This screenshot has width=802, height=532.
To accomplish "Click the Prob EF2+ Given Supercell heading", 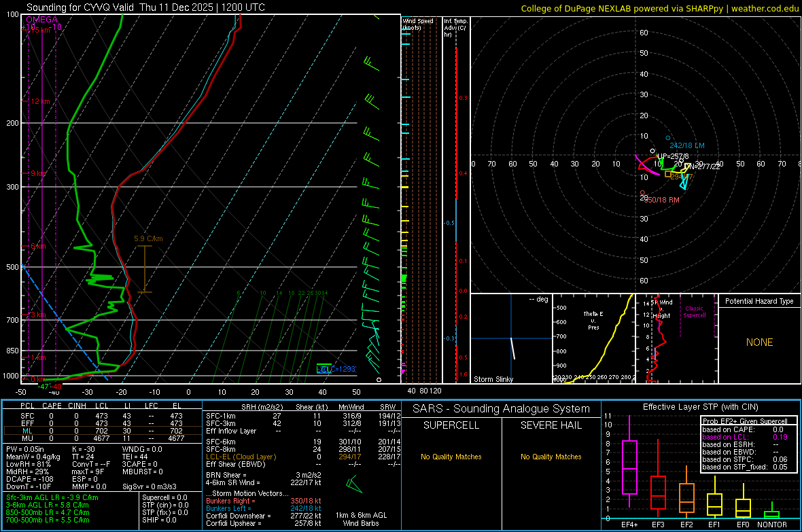I will pos(745,421).
